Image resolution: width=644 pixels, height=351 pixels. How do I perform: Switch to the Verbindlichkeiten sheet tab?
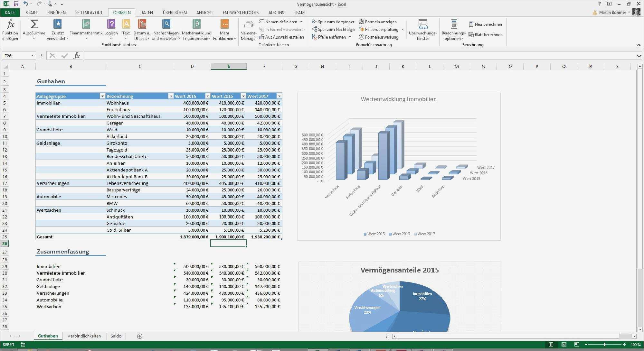[x=84, y=336]
